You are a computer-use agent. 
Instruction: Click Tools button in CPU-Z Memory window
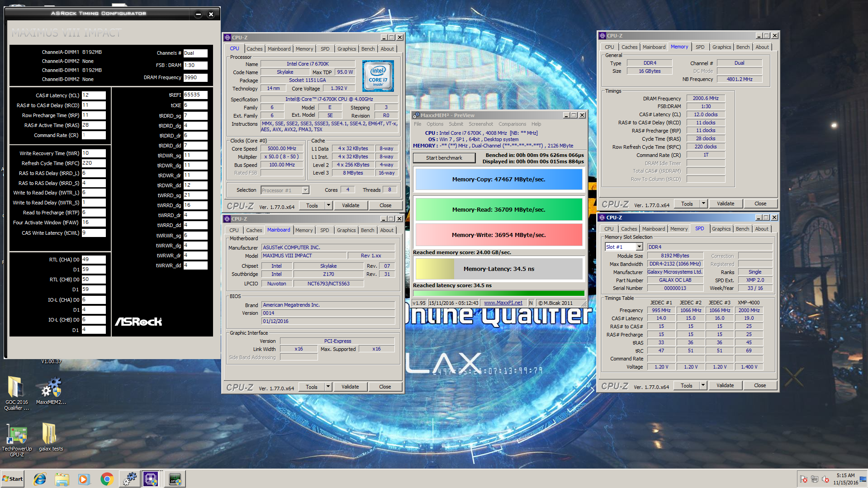687,204
